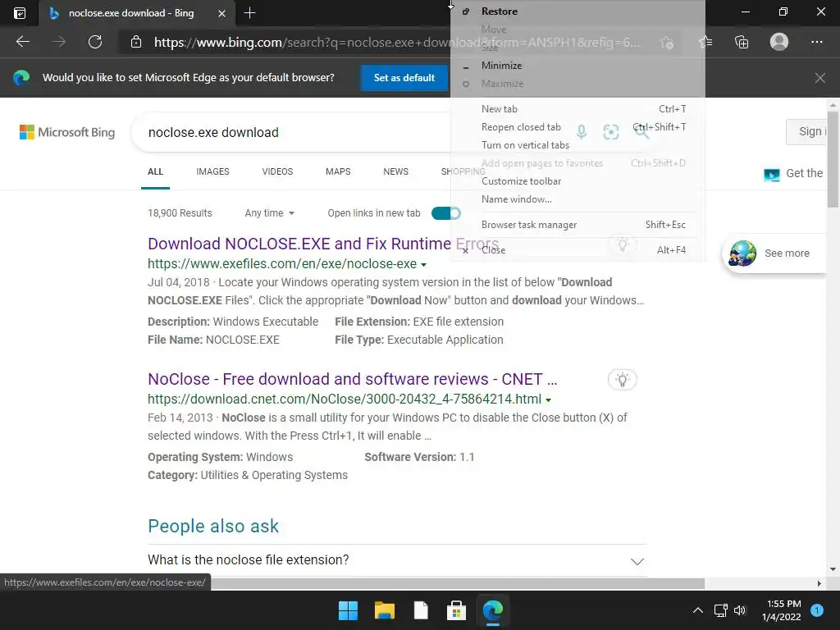The image size is (840, 630).
Task: Click the vertical scrollbar thumb
Action: [833, 159]
